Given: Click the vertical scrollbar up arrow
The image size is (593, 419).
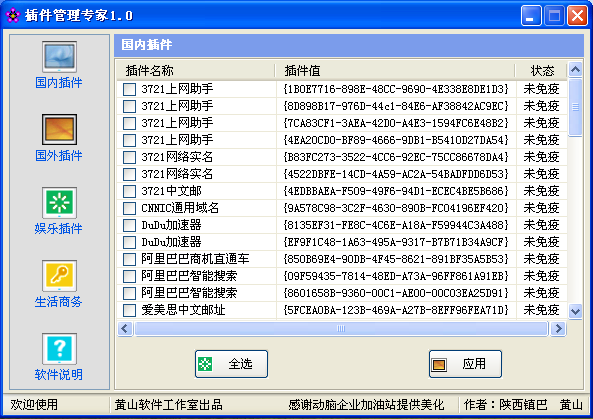Looking at the screenshot, I should [x=575, y=69].
